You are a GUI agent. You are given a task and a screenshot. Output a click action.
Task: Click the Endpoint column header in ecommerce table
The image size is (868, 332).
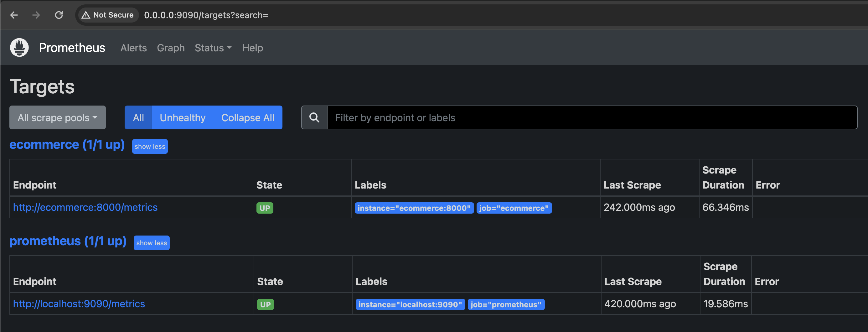click(35, 185)
